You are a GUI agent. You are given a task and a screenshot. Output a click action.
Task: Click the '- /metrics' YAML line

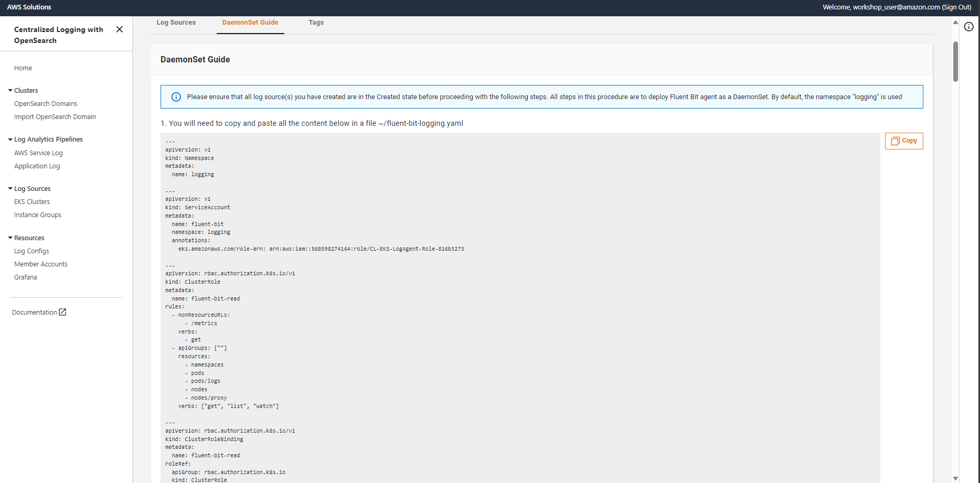point(201,324)
